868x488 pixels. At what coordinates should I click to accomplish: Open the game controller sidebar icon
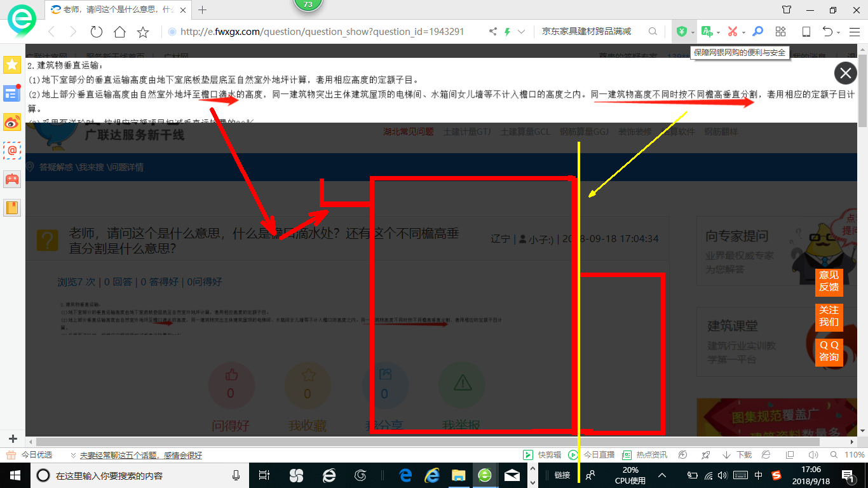(12, 179)
